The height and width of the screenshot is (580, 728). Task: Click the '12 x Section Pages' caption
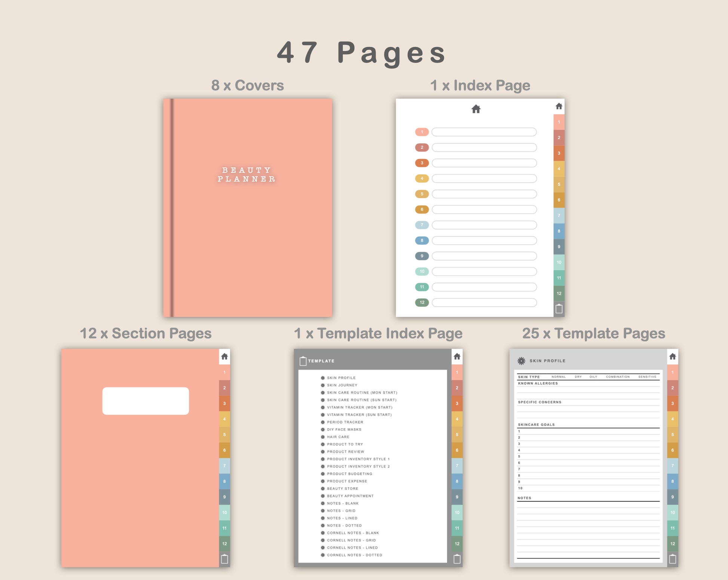[146, 333]
